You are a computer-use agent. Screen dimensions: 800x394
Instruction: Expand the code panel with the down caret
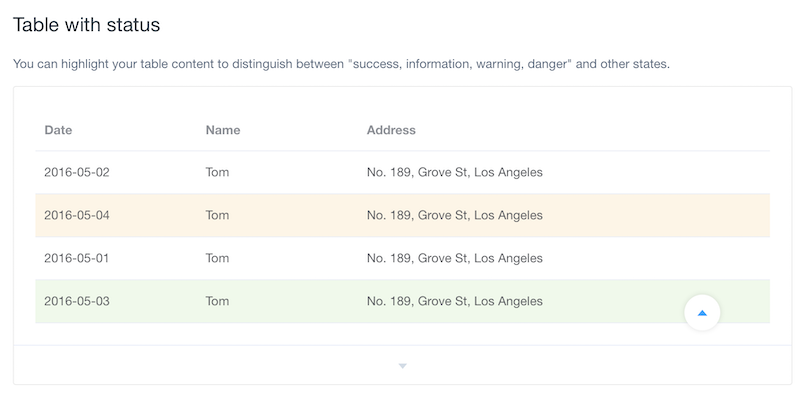pos(402,365)
